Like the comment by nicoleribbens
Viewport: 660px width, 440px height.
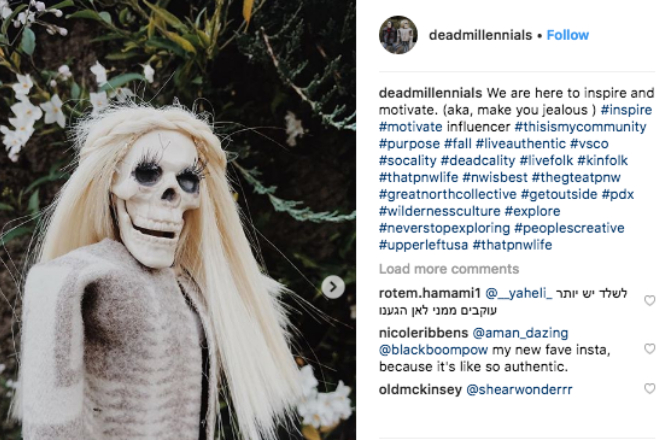(x=650, y=349)
